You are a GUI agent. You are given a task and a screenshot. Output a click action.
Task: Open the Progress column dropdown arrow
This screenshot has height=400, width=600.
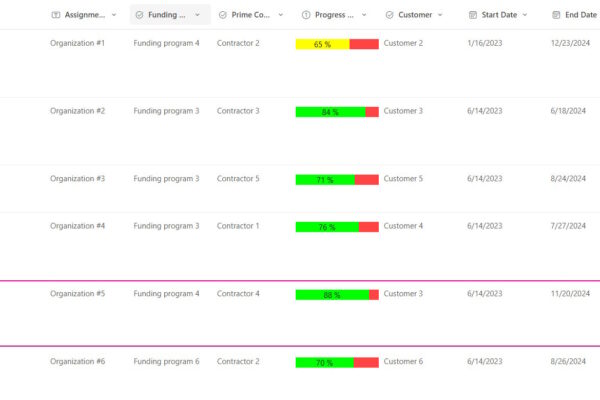click(364, 15)
